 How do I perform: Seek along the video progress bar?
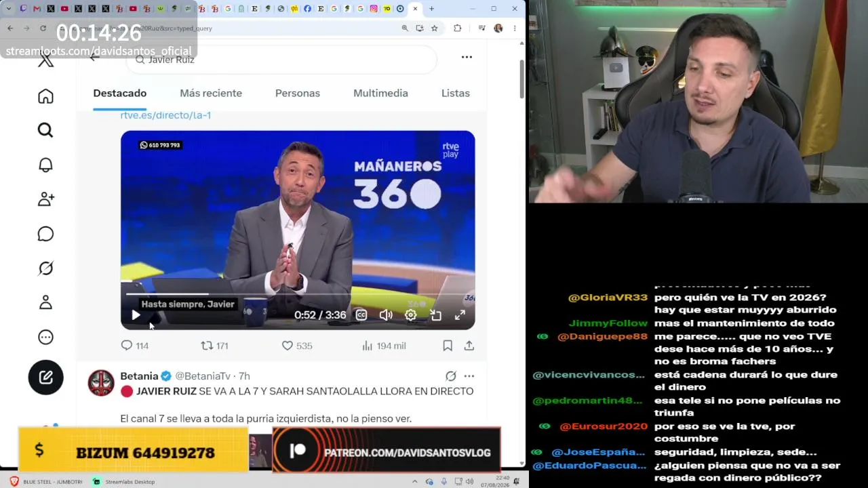(298, 295)
